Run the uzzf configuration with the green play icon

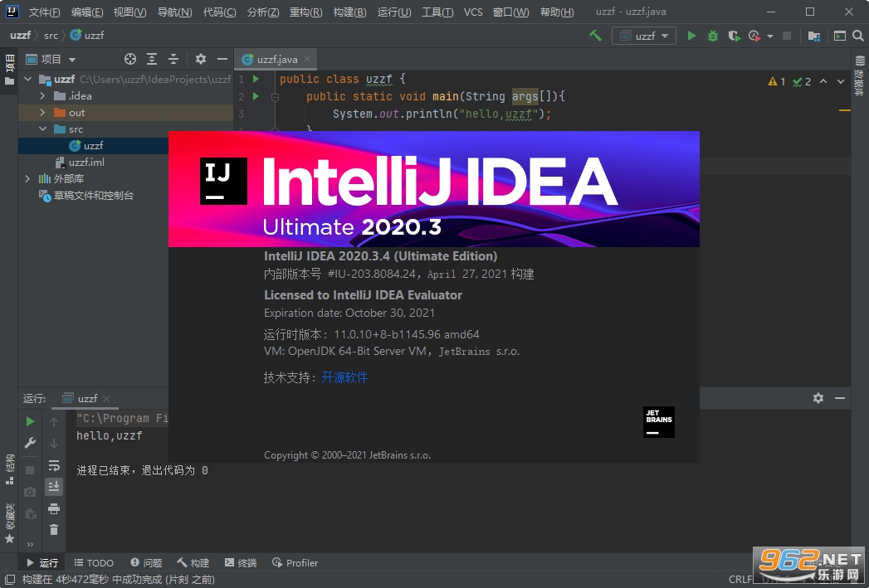coord(691,36)
